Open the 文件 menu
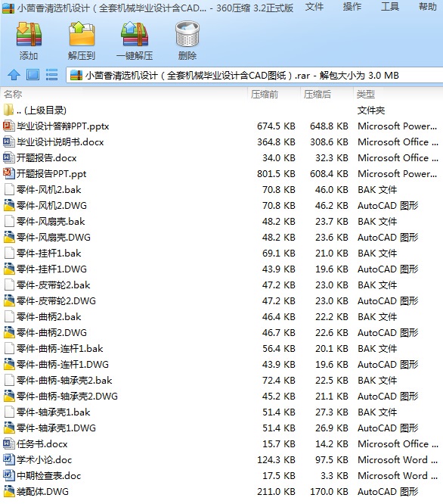Screen dimensions: 443x504 pos(314,7)
